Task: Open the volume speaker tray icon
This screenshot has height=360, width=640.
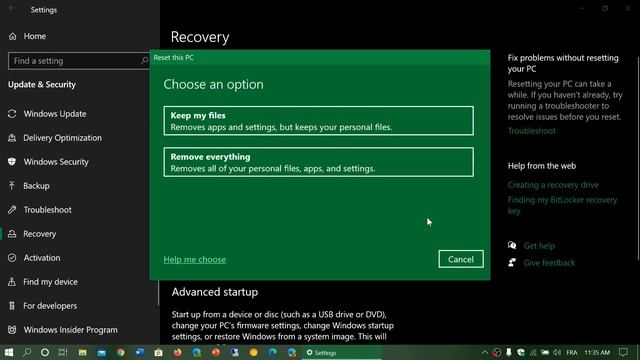Action: (x=557, y=352)
